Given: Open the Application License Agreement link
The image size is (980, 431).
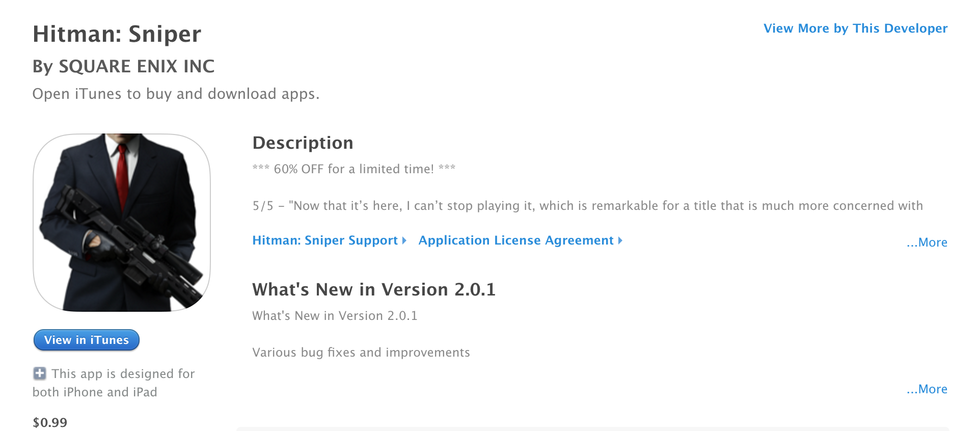Looking at the screenshot, I should (x=516, y=240).
